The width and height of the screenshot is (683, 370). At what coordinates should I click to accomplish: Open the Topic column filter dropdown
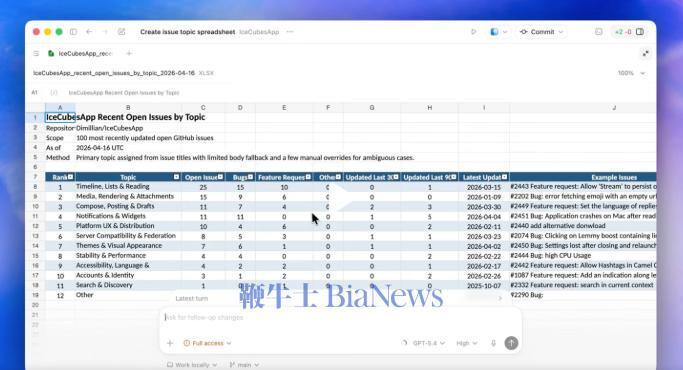(176, 177)
